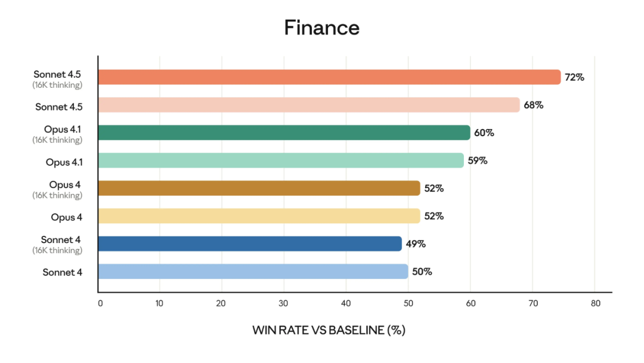Click the light pink Sonnet 4.5 bar
This screenshot has width=644, height=363.
[308, 105]
